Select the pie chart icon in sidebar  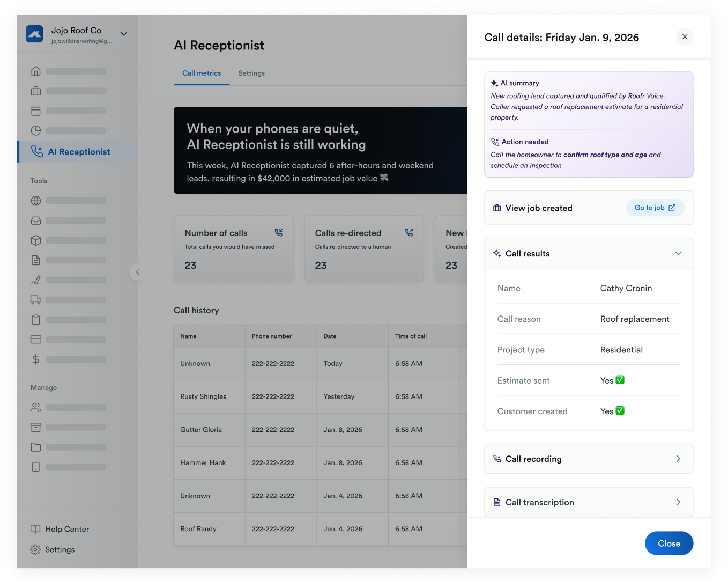pos(36,130)
